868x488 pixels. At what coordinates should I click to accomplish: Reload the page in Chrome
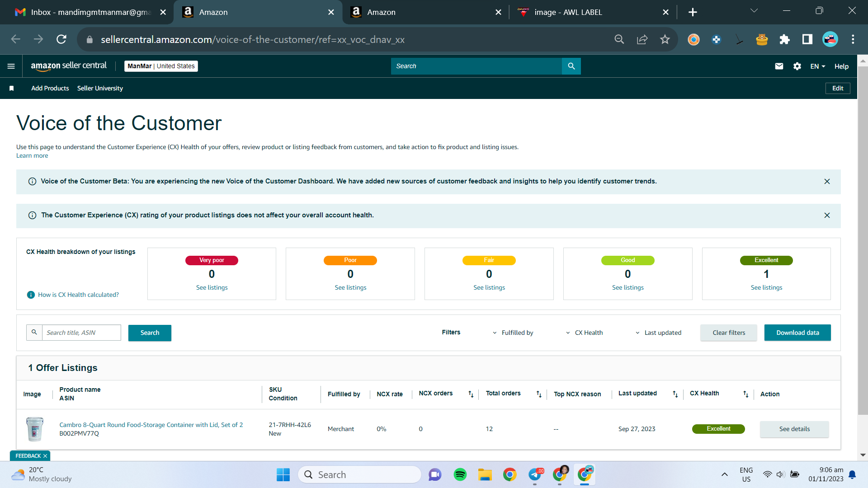pyautogui.click(x=61, y=39)
